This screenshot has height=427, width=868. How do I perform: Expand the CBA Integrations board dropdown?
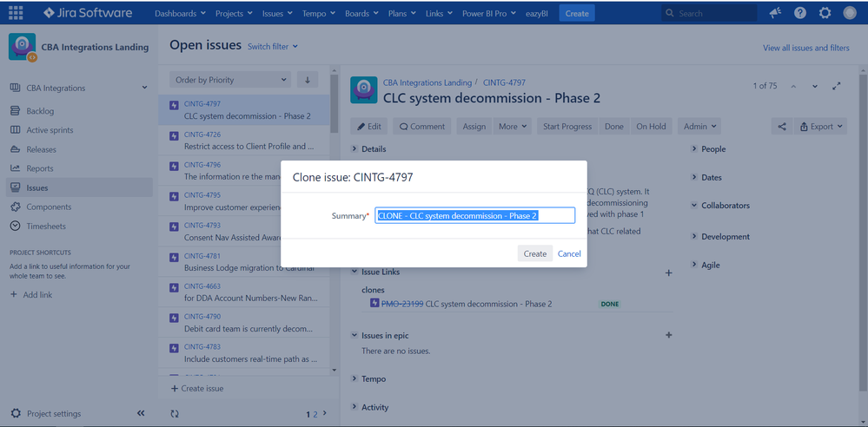(144, 88)
